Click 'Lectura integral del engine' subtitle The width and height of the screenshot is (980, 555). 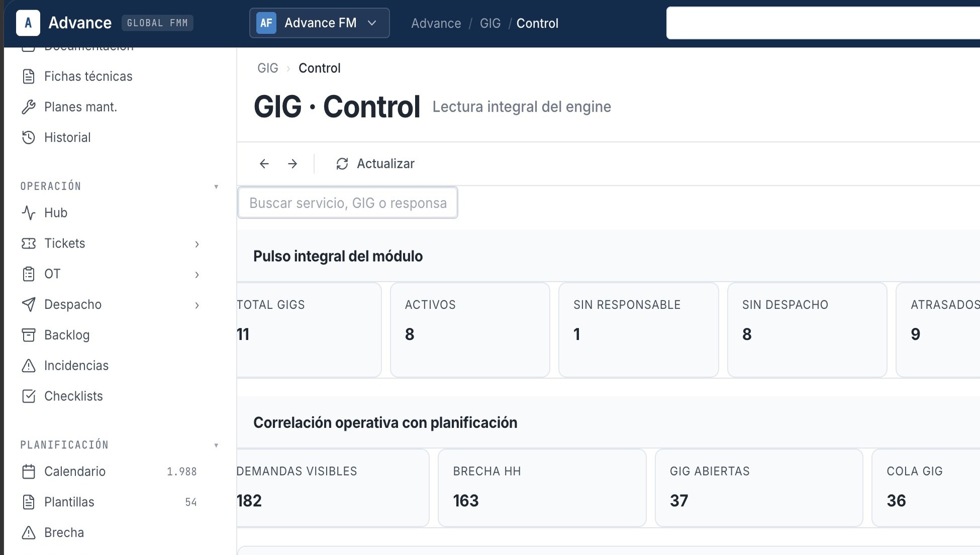(522, 107)
